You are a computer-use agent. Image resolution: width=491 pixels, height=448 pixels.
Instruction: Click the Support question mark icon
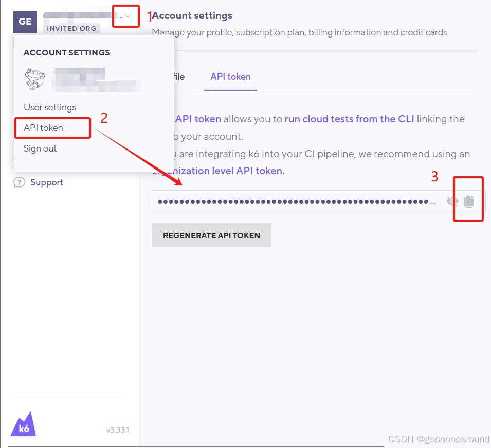19,182
